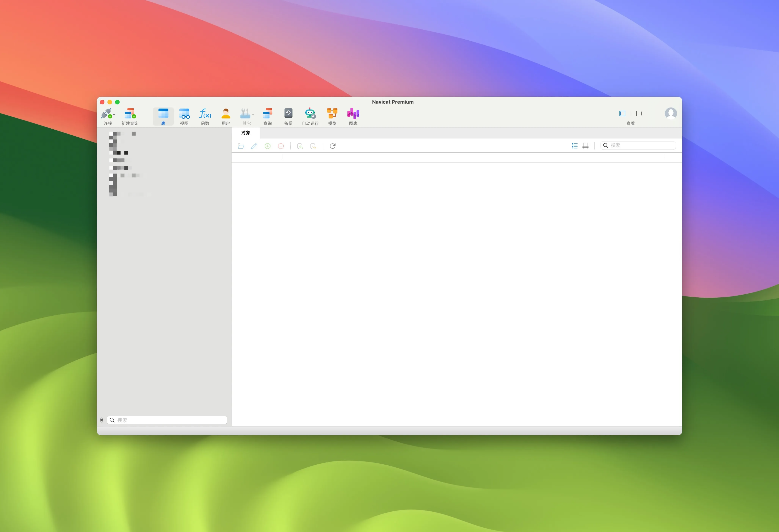779x532 pixels.
Task: Switch object list to grid view
Action: point(585,146)
